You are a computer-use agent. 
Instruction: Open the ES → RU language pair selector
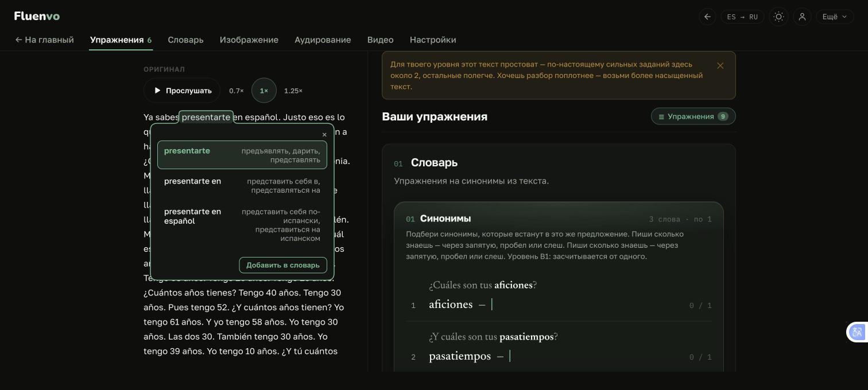[742, 17]
